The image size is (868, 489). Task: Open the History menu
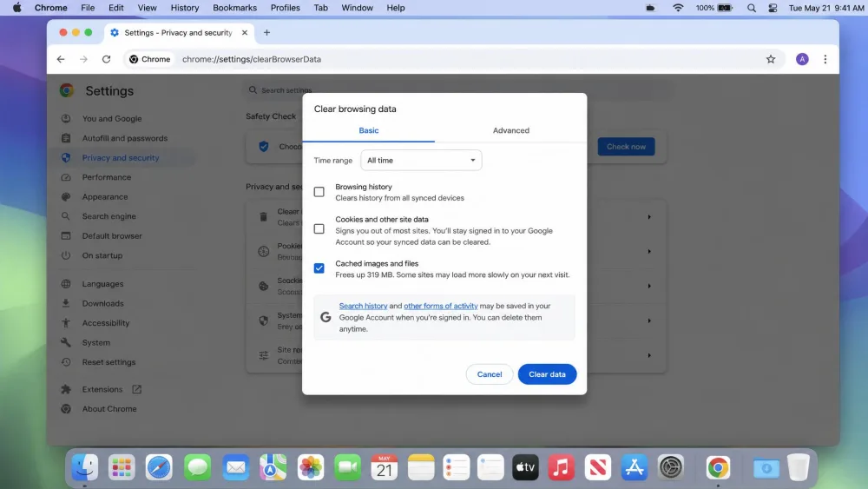pyautogui.click(x=184, y=8)
